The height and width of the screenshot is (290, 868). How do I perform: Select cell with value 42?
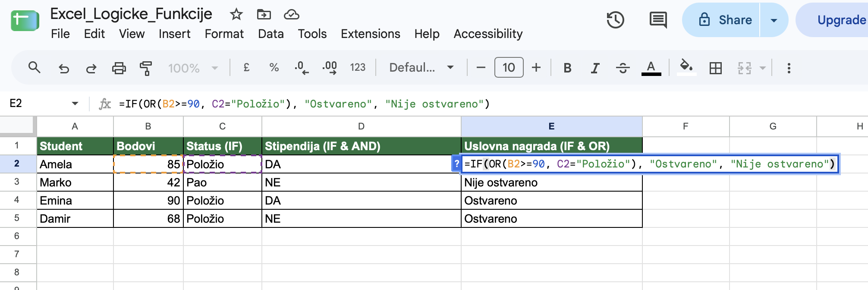coord(148,182)
